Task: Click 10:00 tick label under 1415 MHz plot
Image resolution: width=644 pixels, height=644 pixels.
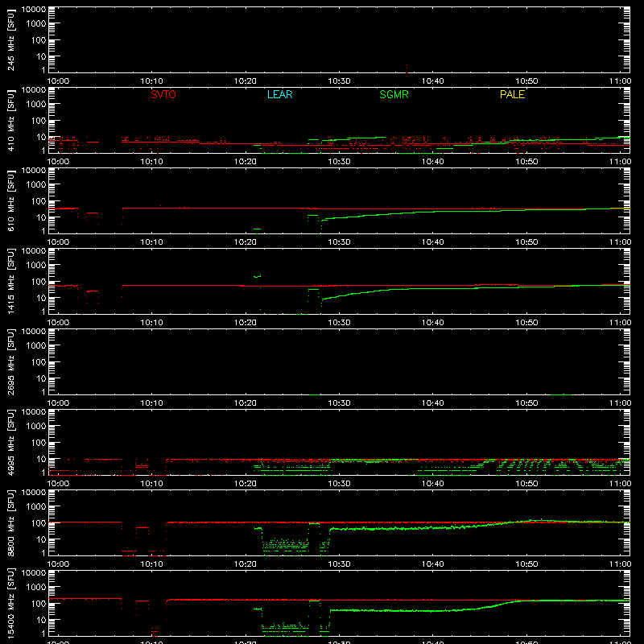Action: click(58, 323)
